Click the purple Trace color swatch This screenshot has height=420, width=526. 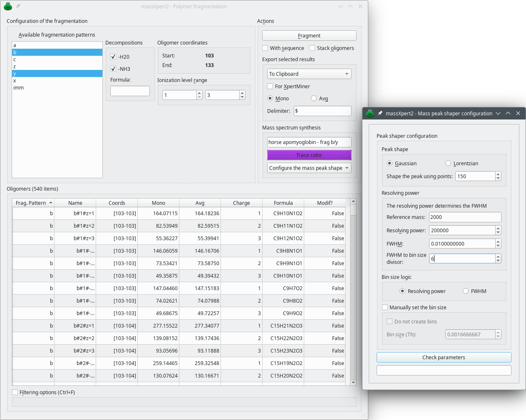309,155
